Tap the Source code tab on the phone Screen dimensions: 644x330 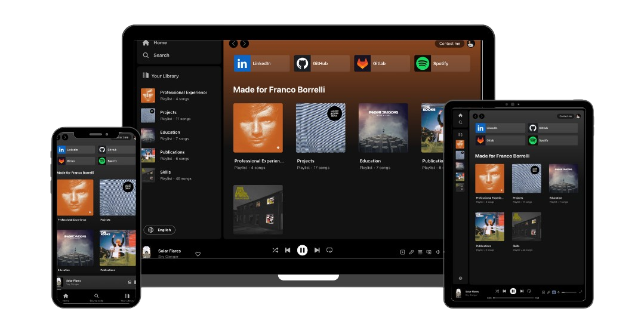tap(96, 298)
